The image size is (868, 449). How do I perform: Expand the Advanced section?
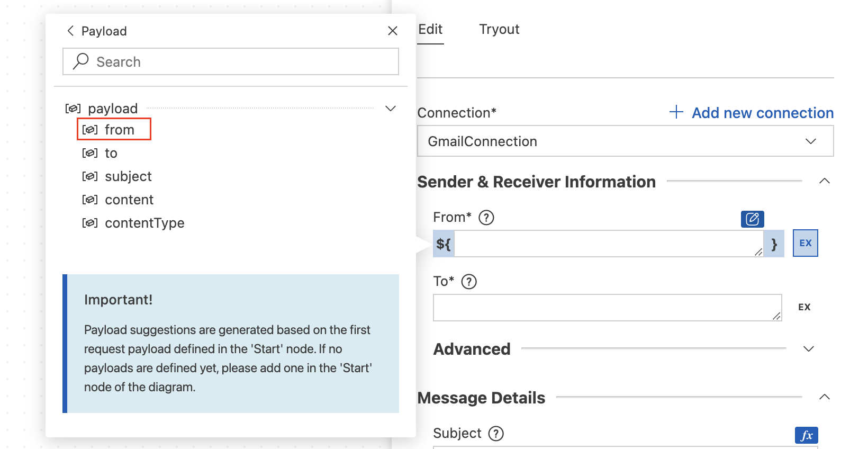tap(808, 349)
